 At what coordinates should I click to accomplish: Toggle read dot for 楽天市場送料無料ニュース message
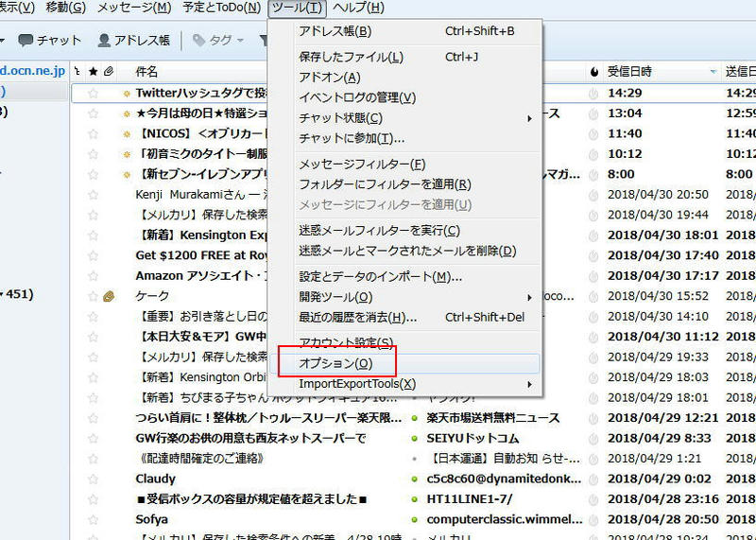[x=414, y=418]
